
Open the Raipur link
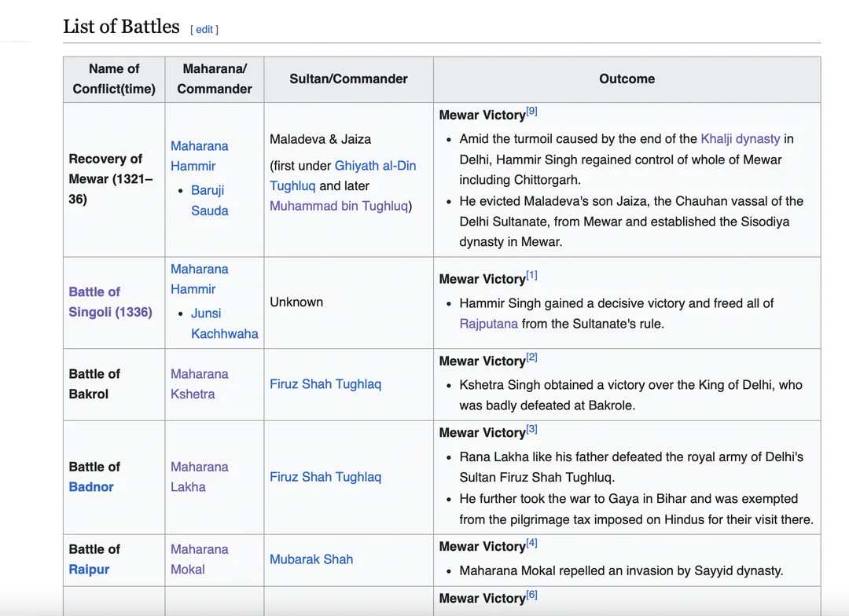pyautogui.click(x=89, y=570)
